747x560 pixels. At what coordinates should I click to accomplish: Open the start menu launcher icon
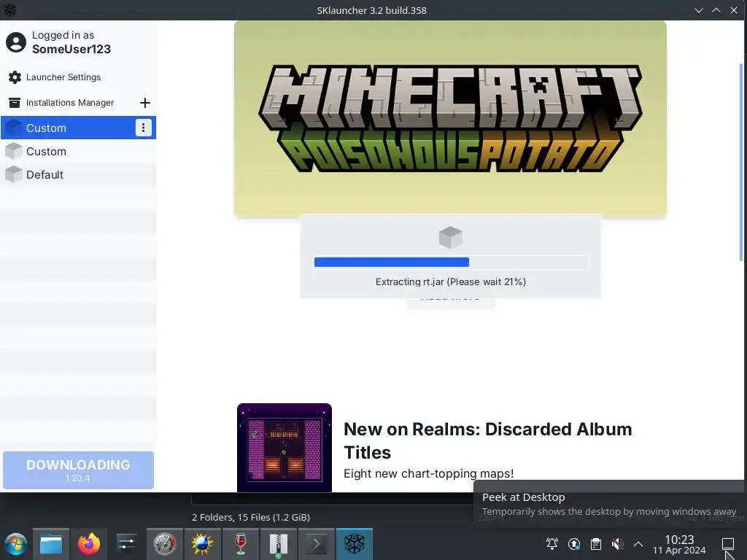pyautogui.click(x=16, y=544)
